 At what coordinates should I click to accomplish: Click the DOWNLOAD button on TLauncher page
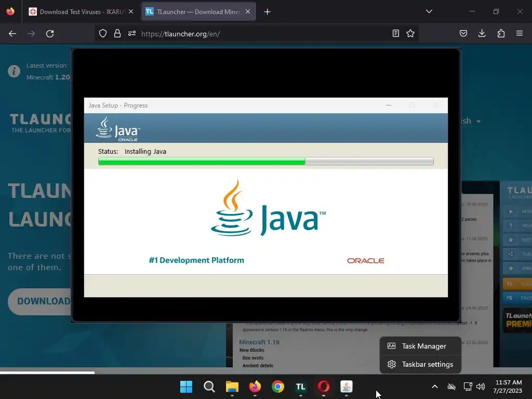(39, 301)
